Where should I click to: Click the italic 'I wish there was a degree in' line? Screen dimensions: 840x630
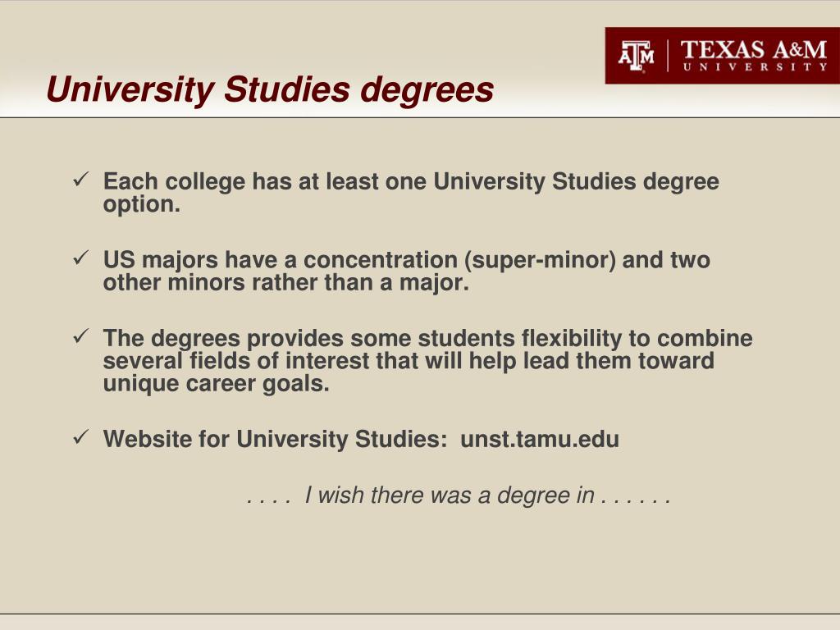coord(450,495)
